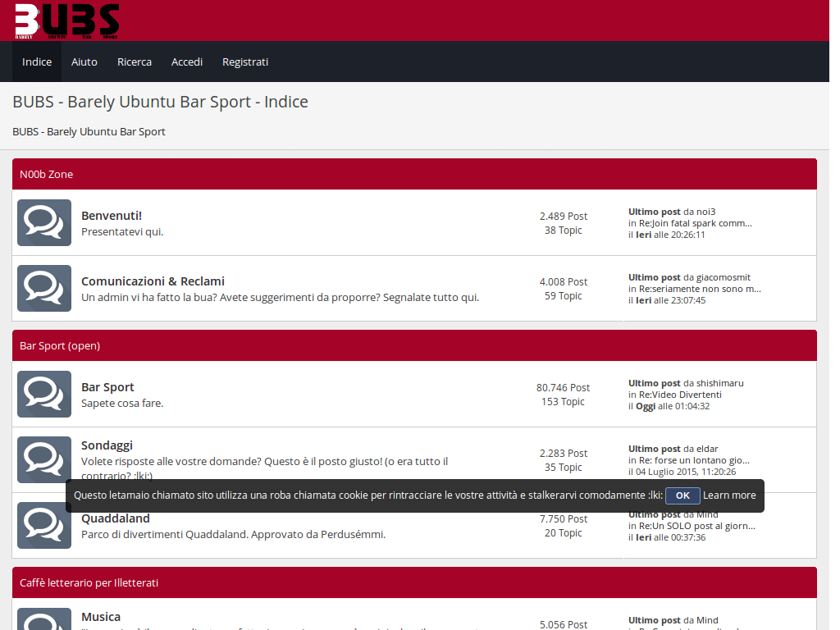Screen dimensions: 840x630
Task: Open the Registrati page
Action: 245,62
